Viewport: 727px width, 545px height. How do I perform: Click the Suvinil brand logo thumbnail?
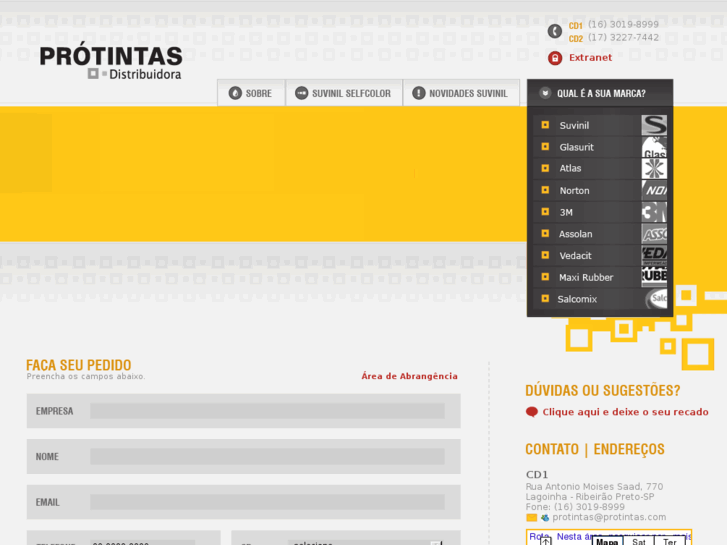pos(654,125)
